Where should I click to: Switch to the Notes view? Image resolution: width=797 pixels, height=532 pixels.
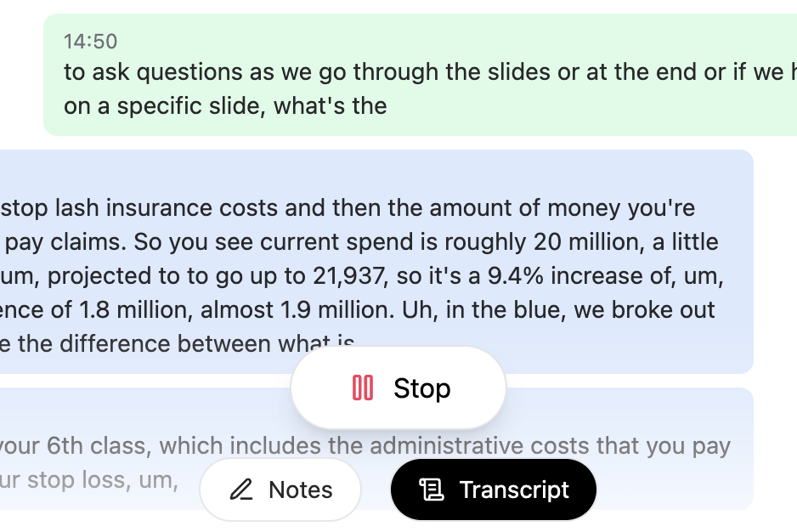click(x=280, y=490)
